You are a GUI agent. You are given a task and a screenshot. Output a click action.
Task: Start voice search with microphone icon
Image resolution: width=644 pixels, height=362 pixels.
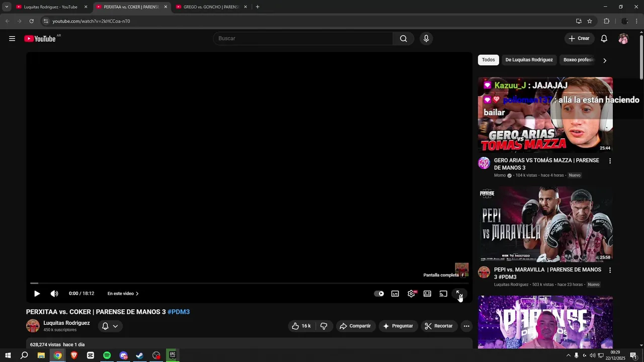426,39
